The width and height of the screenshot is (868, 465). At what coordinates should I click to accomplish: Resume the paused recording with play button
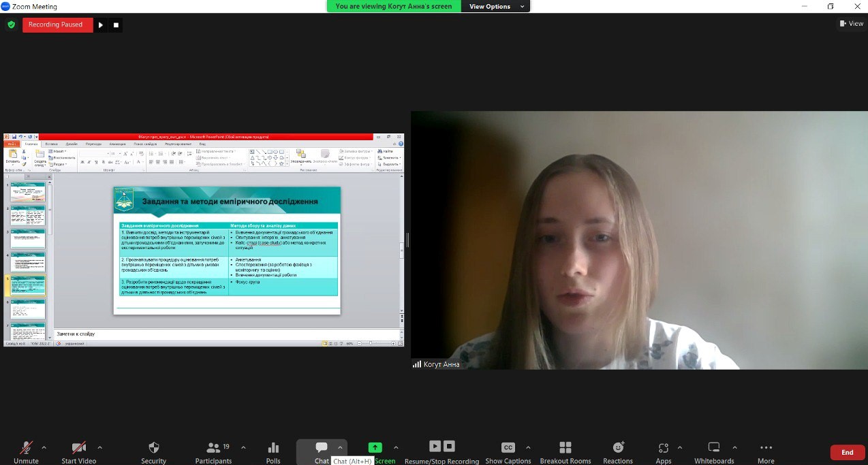[101, 25]
